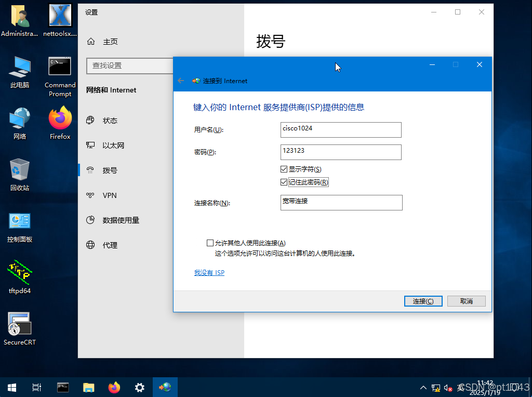Close the 设置 window
532x397 pixels.
482,12
